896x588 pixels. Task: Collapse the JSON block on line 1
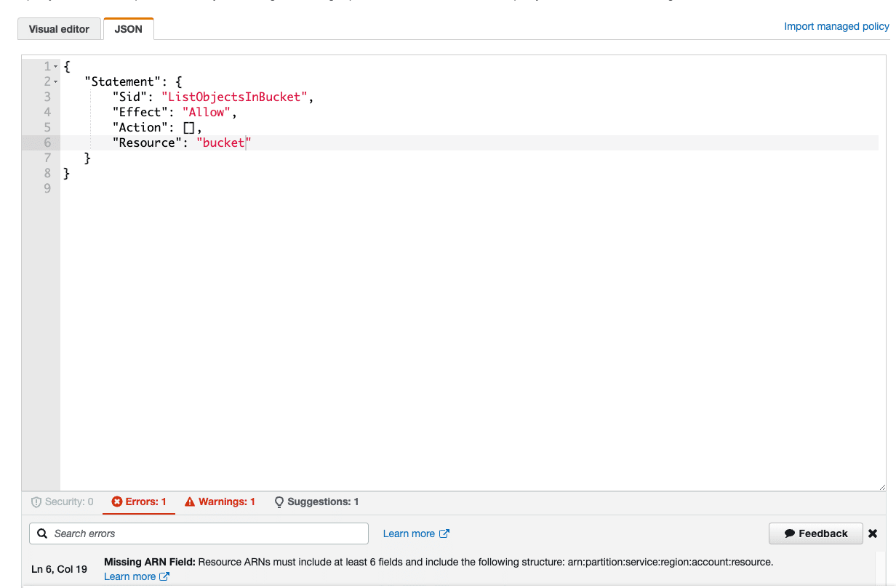[55, 65]
